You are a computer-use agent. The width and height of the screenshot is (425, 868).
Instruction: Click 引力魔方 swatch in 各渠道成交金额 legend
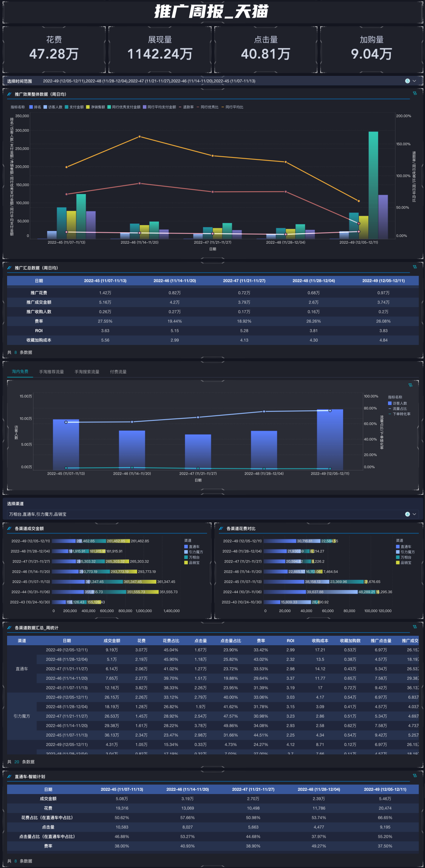186,552
